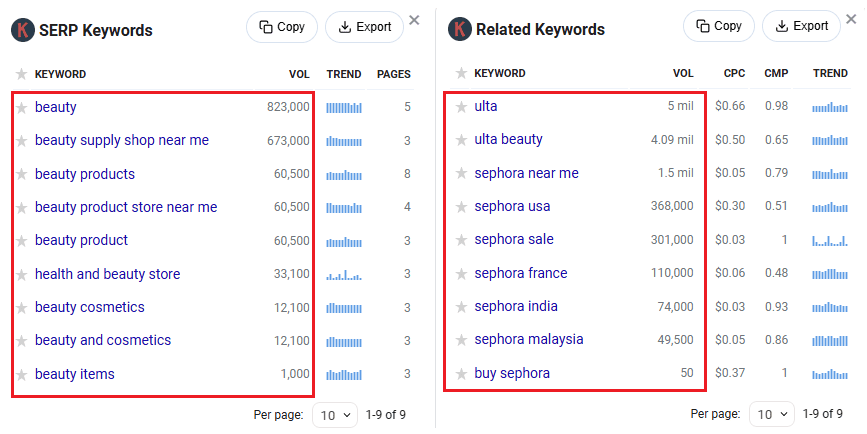867x434 pixels.
Task: Click the star header icon in Related Keywords
Action: pos(461,72)
